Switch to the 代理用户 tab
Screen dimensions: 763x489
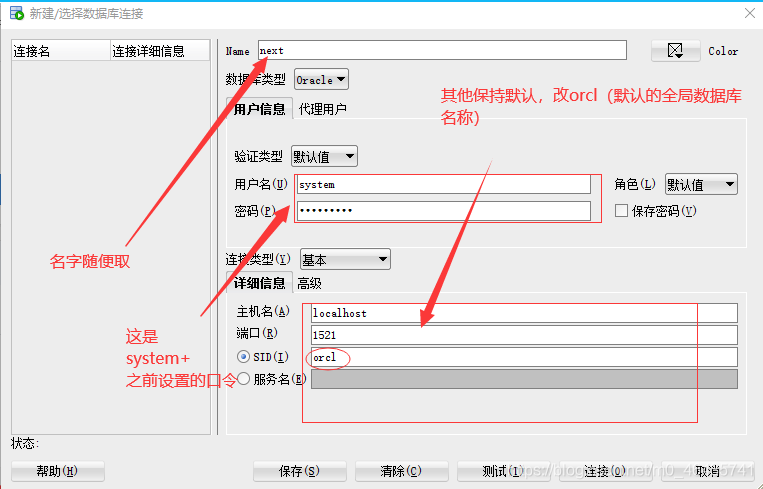[x=322, y=109]
